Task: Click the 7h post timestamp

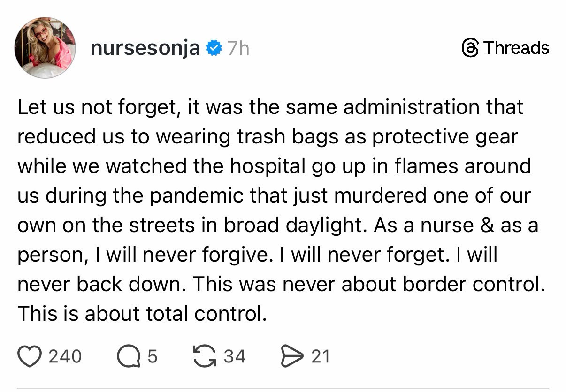Action: coord(238,48)
